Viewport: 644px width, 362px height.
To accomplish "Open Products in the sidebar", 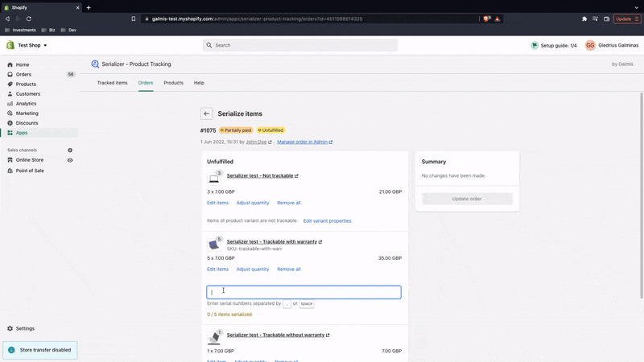I will [x=26, y=84].
